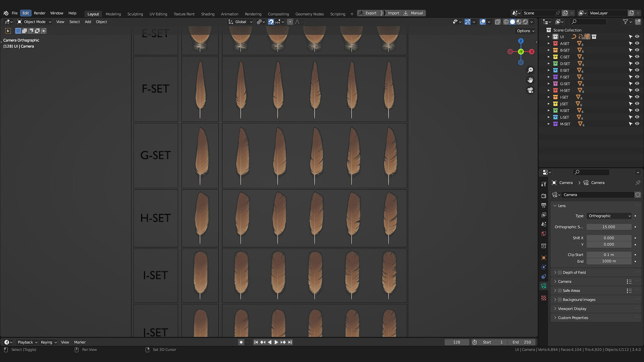The height and width of the screenshot is (362, 644).
Task: Open the viewport Options dropdown
Action: coord(526,31)
